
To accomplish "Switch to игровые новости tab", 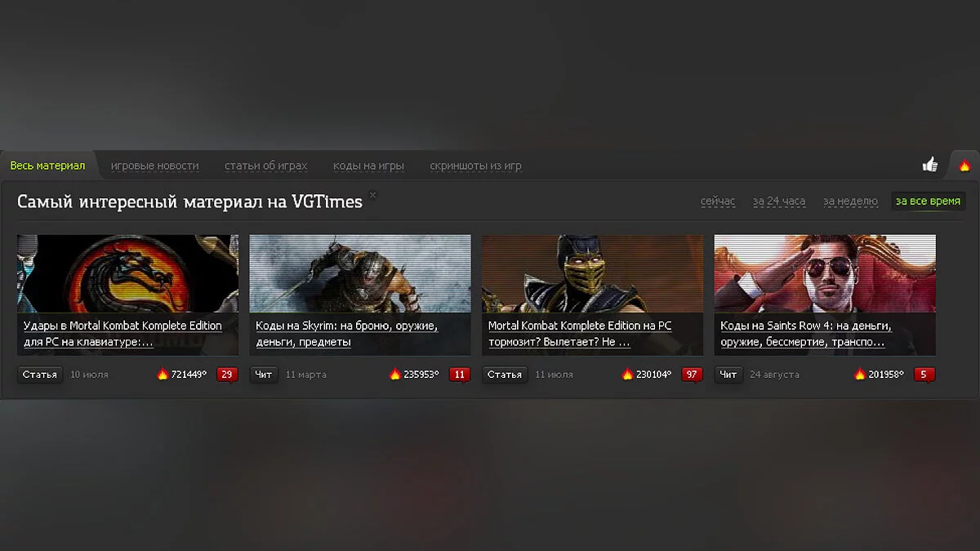I will tap(155, 166).
